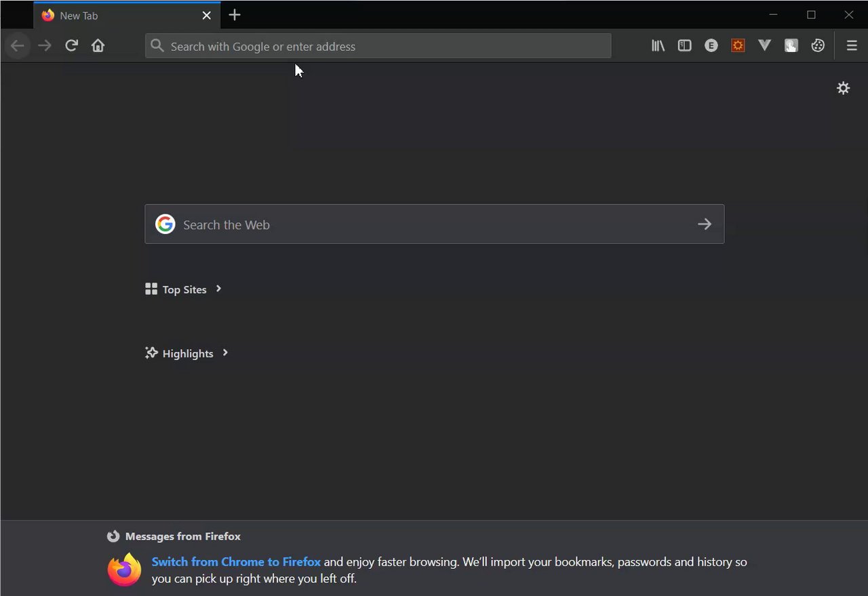Open the Firefox hamburger menu
This screenshot has width=868, height=596.
coord(852,46)
